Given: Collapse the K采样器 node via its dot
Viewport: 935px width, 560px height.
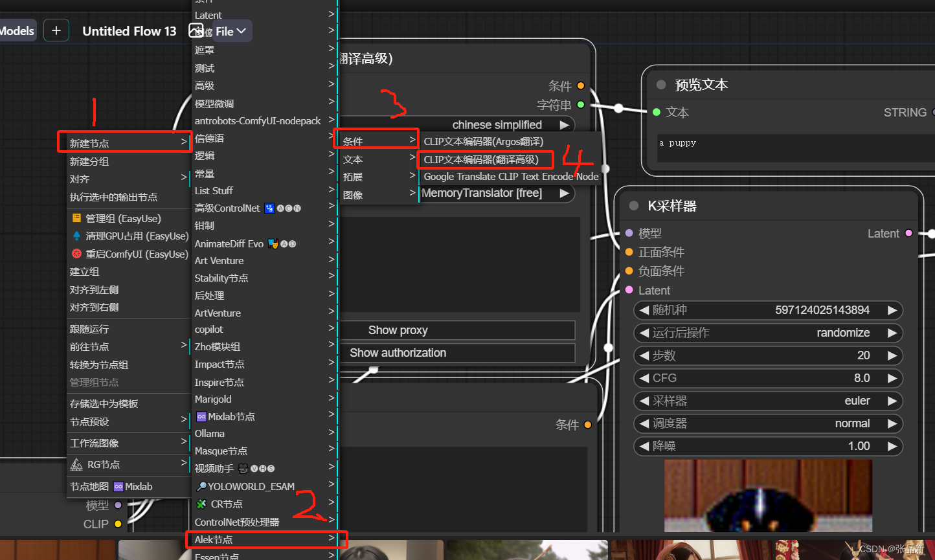Looking at the screenshot, I should (634, 206).
